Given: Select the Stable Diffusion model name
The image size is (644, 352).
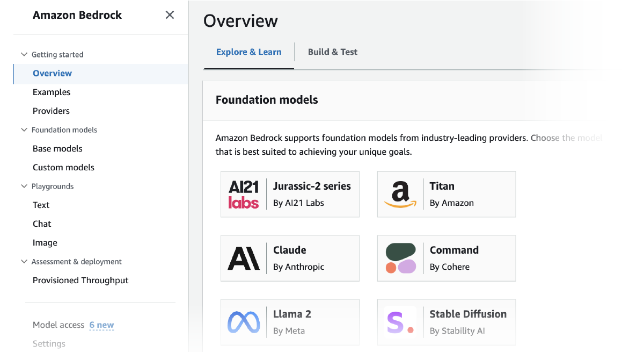Looking at the screenshot, I should (468, 314).
